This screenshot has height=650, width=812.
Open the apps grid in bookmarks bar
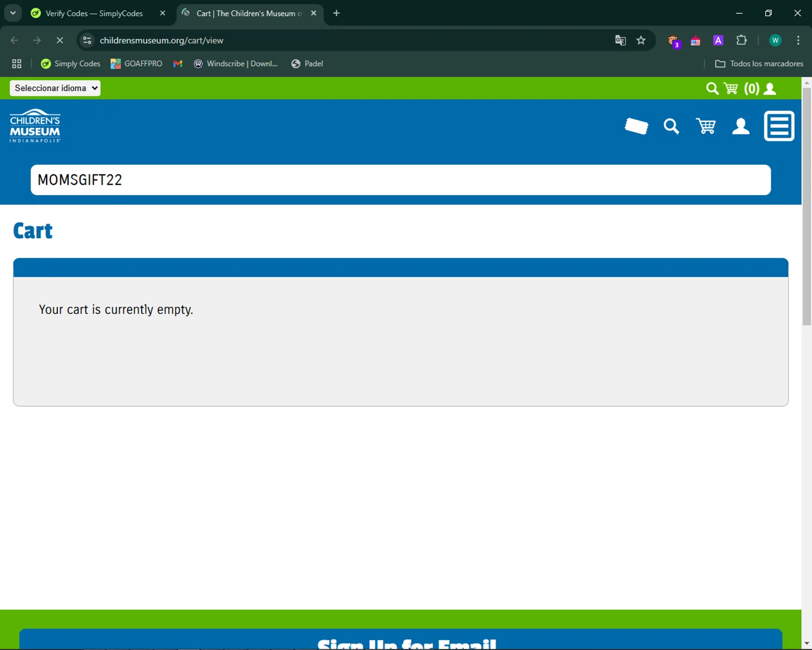(x=17, y=63)
